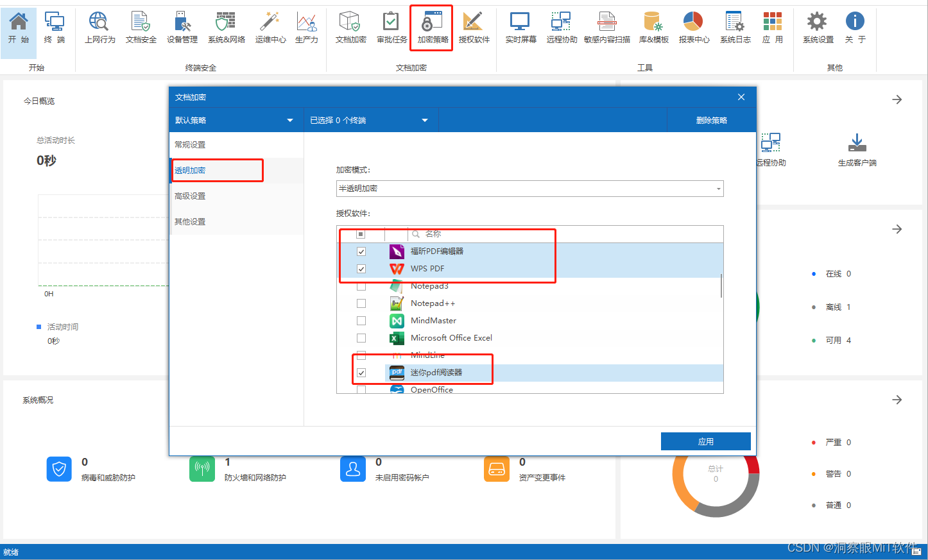Click the 文档加密 ribbon icon
Image resolution: width=928 pixels, height=560 pixels.
350,28
